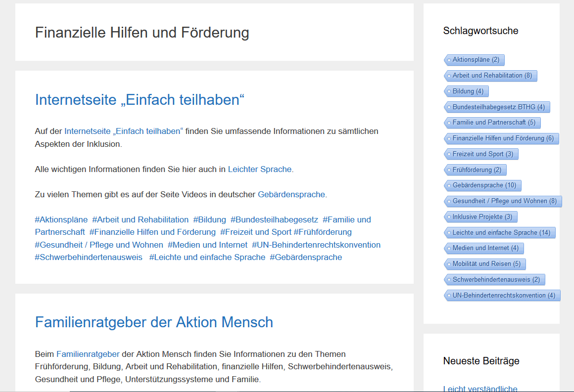Select hashtag #Gesundheit / Pflege und Wohnen
Viewport: 574px width, 392px height.
(99, 245)
